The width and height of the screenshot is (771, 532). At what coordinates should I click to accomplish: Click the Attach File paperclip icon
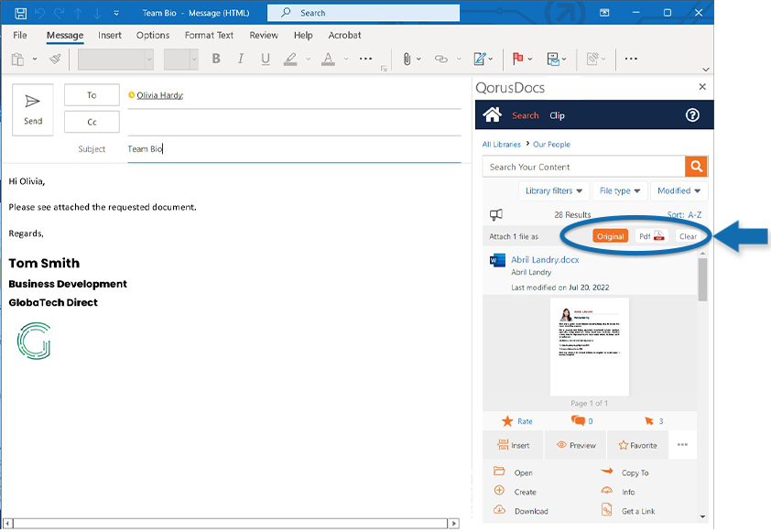407,59
